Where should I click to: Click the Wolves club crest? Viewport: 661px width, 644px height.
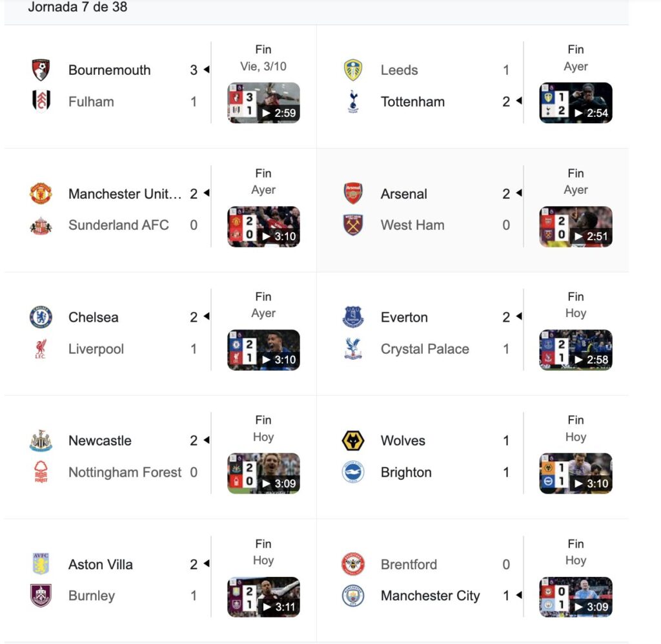click(x=353, y=441)
